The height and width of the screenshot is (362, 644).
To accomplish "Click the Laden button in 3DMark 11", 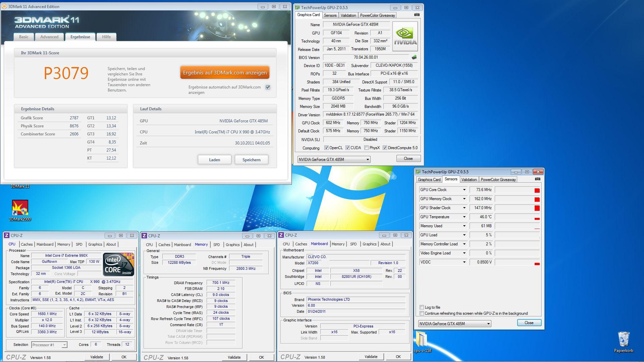I will [215, 160].
